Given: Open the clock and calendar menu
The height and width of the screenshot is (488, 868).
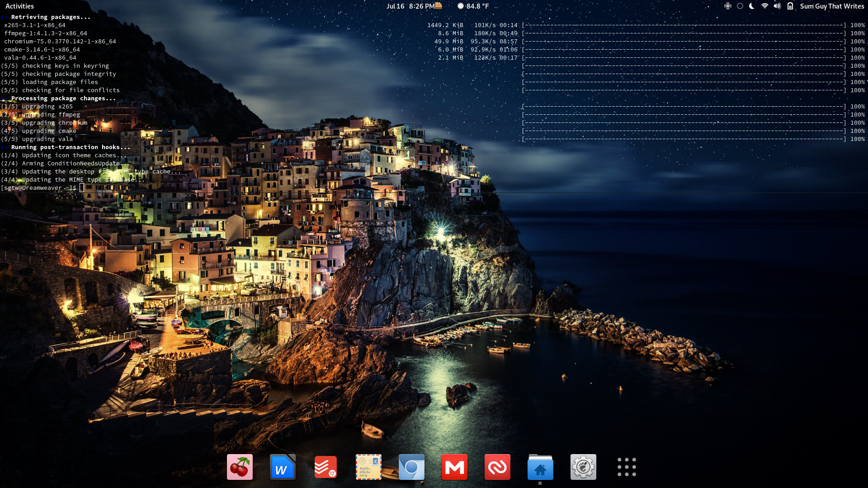Looking at the screenshot, I should click(x=410, y=6).
